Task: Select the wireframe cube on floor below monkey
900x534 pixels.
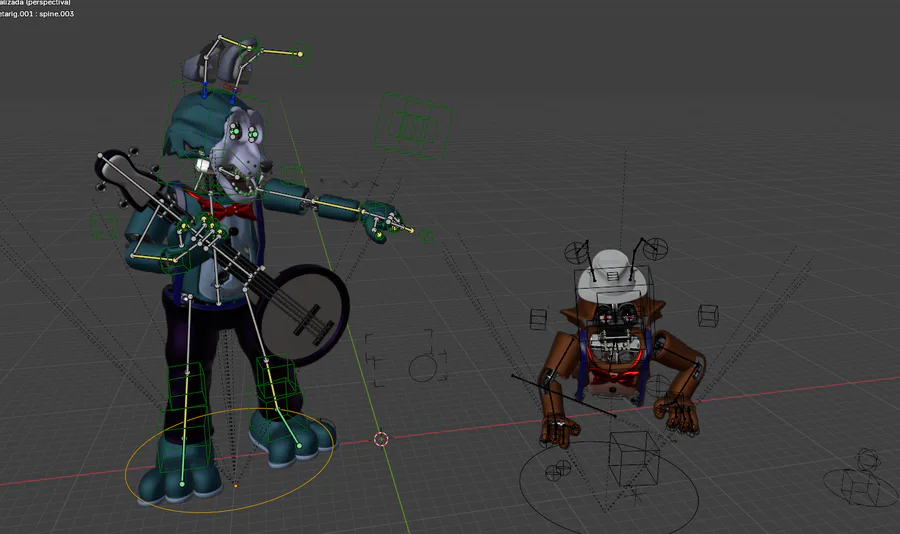Action: coord(634,458)
